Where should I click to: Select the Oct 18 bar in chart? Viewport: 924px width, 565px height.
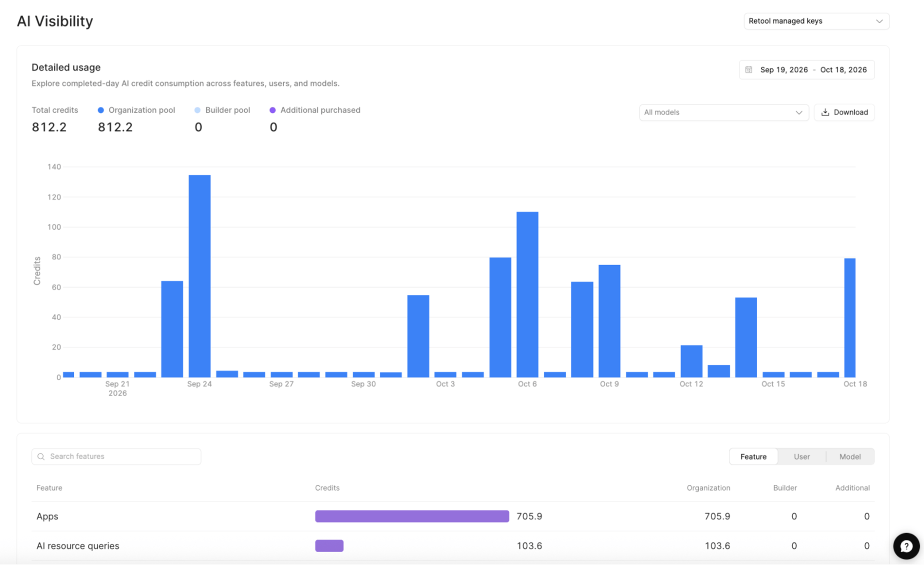point(850,318)
